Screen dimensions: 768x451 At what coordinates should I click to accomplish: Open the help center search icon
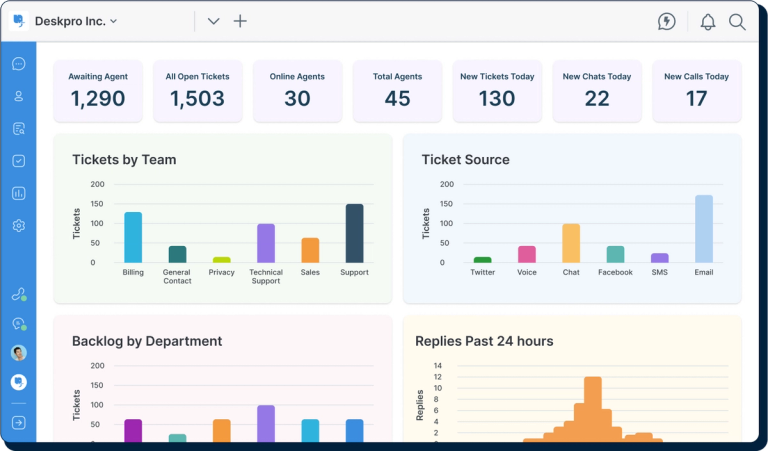point(18,129)
